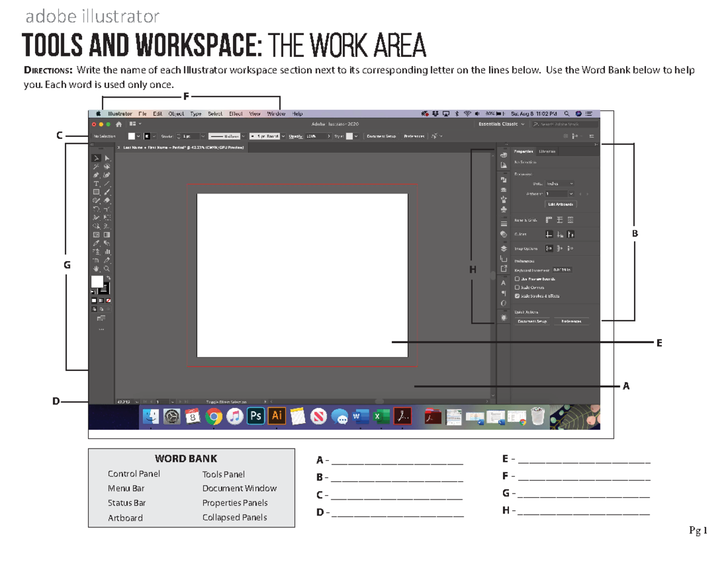Switch to the Libraries tab

(547, 152)
